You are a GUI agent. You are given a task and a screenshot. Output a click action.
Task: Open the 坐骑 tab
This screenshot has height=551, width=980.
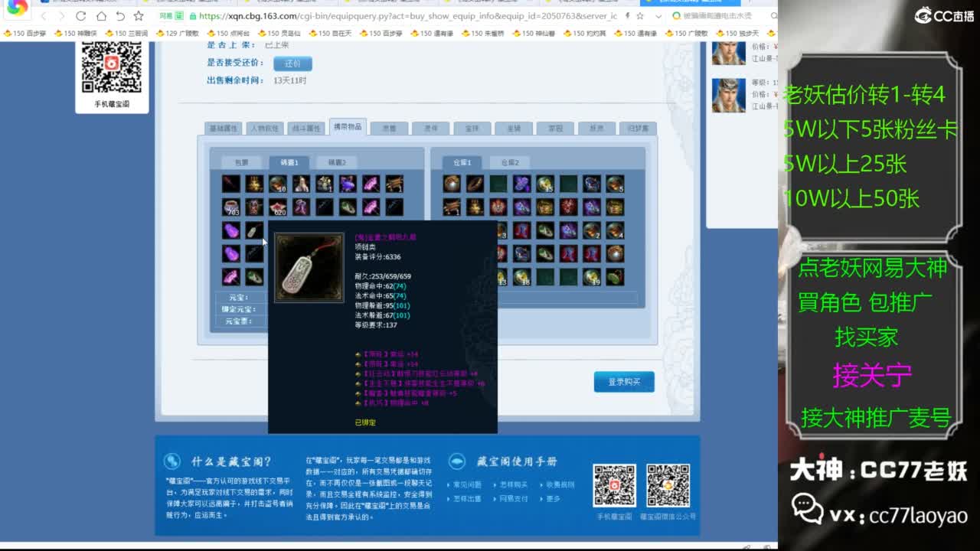[x=514, y=129]
